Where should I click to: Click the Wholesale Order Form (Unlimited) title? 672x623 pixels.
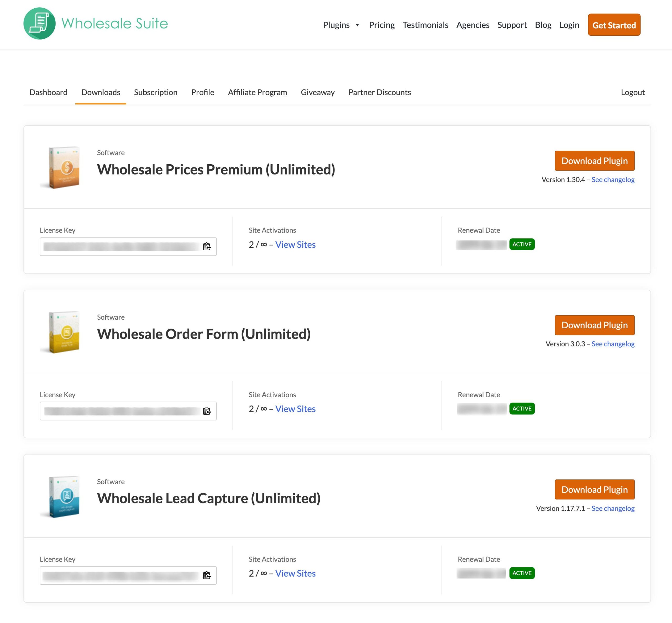pyautogui.click(x=204, y=334)
